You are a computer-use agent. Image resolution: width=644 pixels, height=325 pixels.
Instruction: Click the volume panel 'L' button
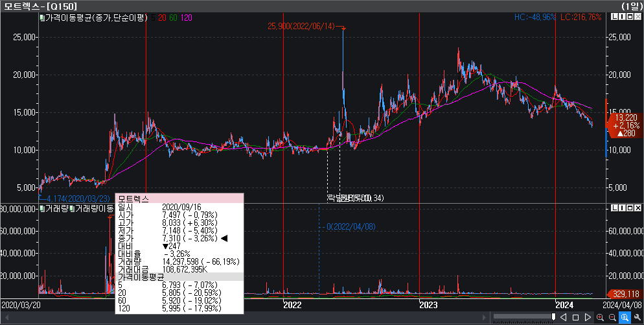[x=614, y=208]
